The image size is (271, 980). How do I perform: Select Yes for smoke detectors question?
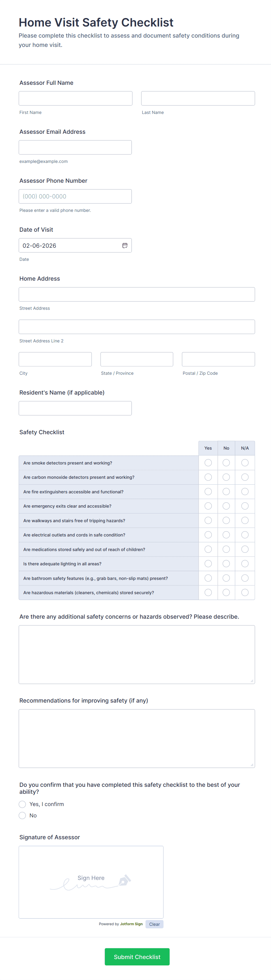pyautogui.click(x=208, y=463)
